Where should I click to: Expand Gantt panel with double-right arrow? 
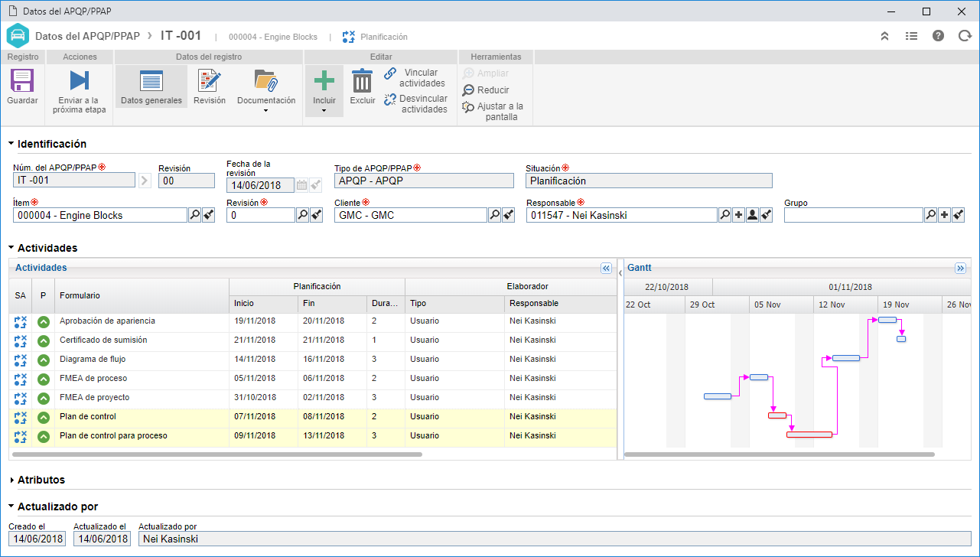pyautogui.click(x=960, y=269)
